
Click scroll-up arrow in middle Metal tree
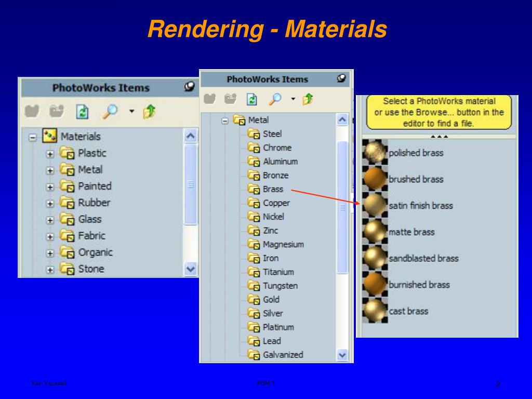coord(342,120)
